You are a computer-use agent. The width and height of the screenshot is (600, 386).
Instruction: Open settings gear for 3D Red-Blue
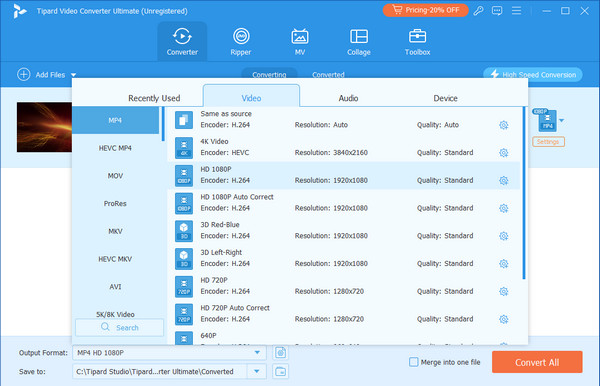[504, 236]
